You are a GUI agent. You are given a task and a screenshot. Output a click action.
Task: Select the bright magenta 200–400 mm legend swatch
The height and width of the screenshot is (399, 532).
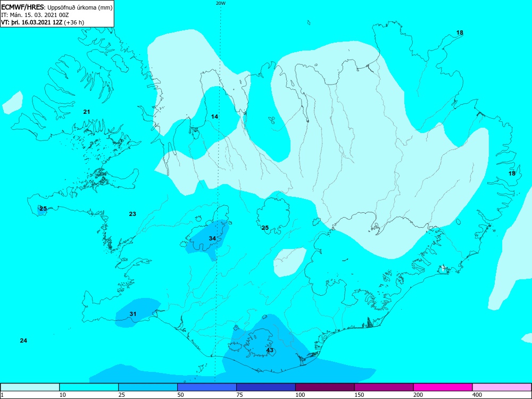click(x=443, y=387)
